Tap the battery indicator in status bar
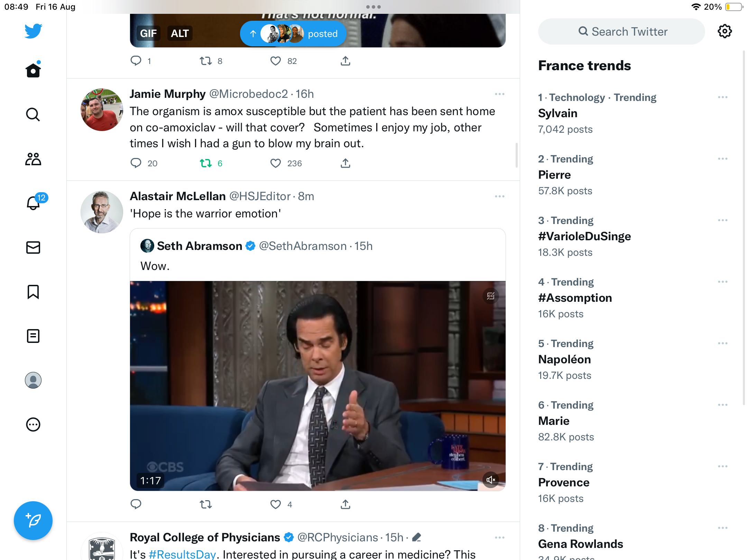 tap(734, 7)
